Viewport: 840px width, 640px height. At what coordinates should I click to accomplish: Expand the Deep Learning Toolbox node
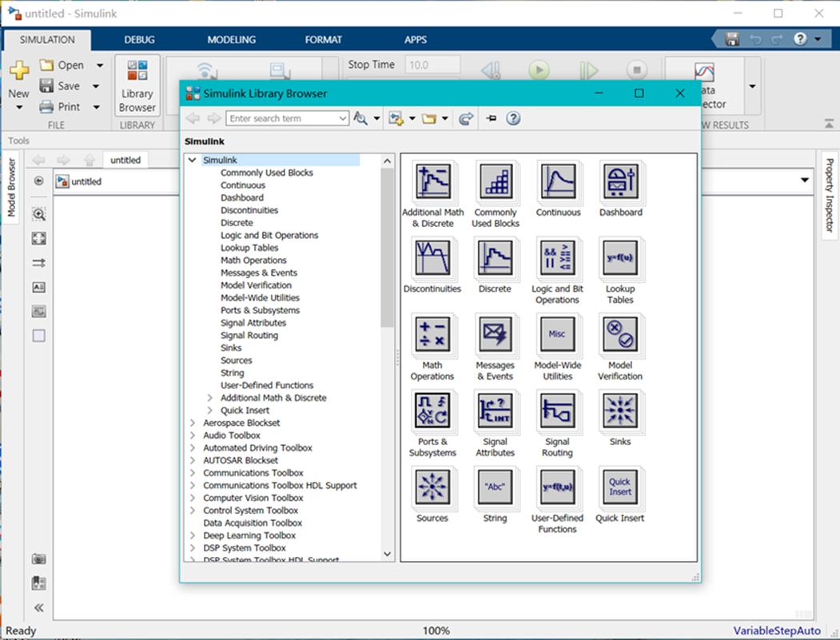[x=193, y=535]
